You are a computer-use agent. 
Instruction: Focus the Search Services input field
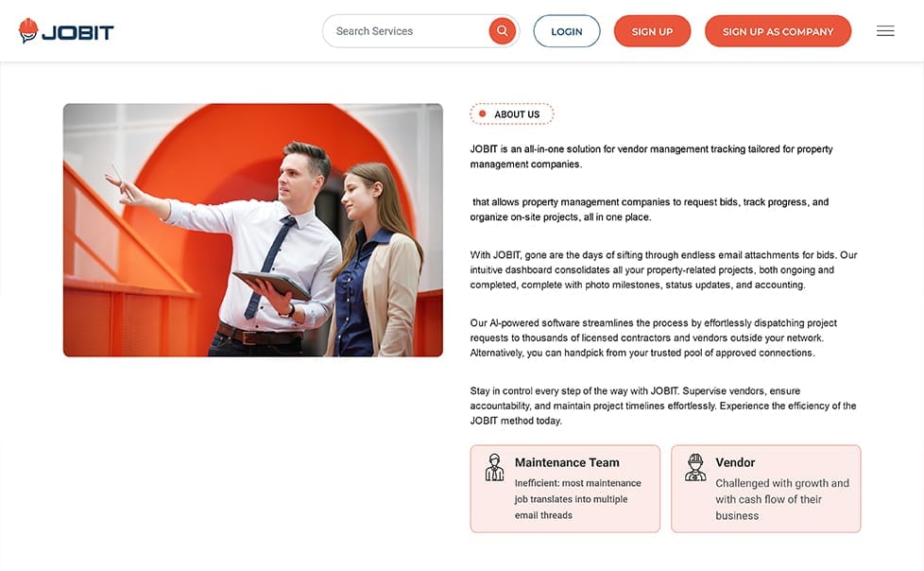[x=408, y=31]
